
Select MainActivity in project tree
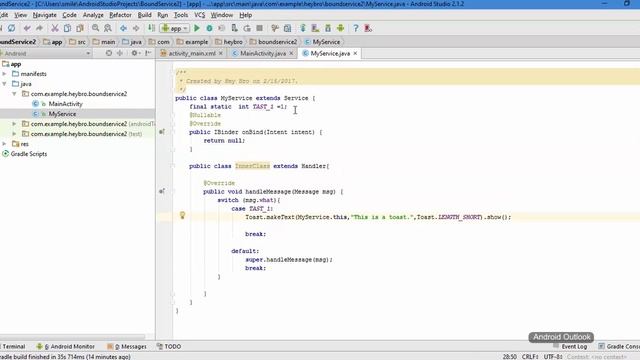pos(65,104)
